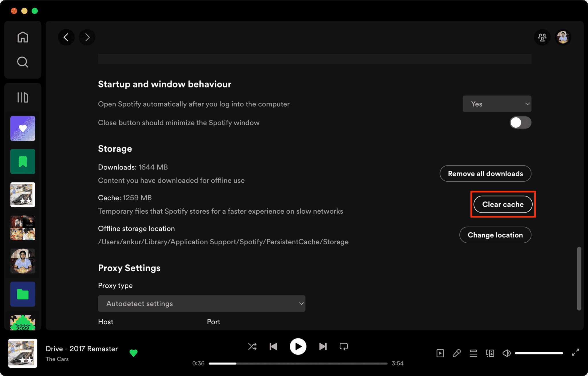Click the shuffle playback icon
The height and width of the screenshot is (376, 588).
click(252, 346)
